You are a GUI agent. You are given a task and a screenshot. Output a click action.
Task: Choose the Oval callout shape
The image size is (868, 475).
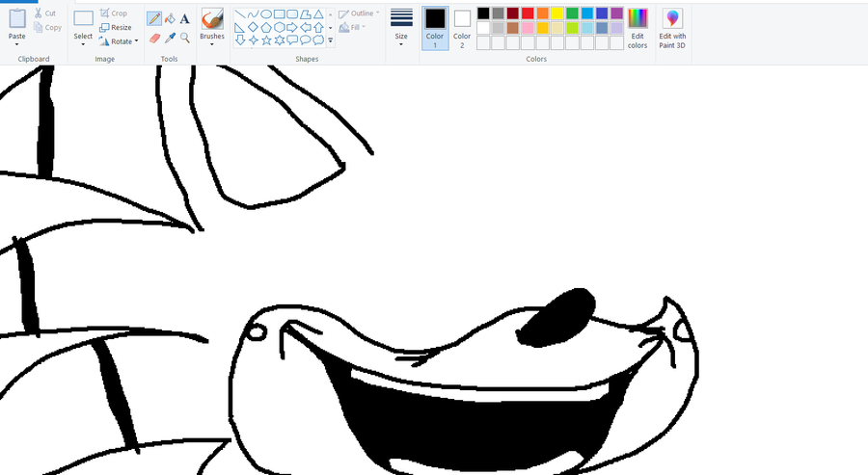(305, 40)
